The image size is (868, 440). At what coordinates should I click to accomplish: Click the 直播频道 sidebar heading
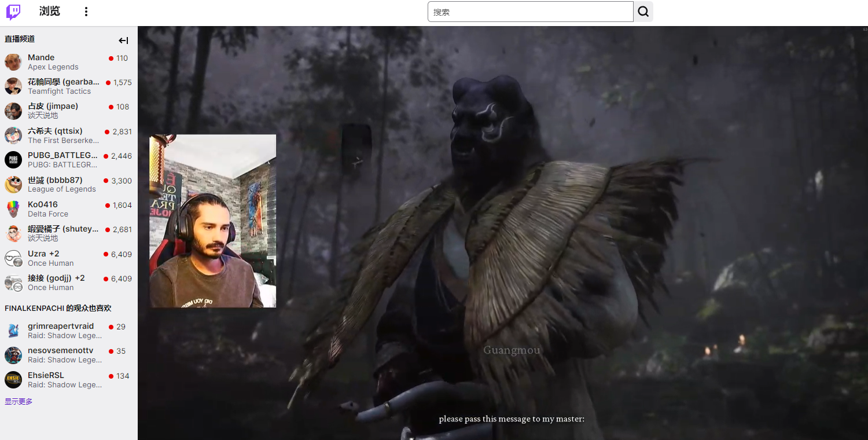[20, 39]
